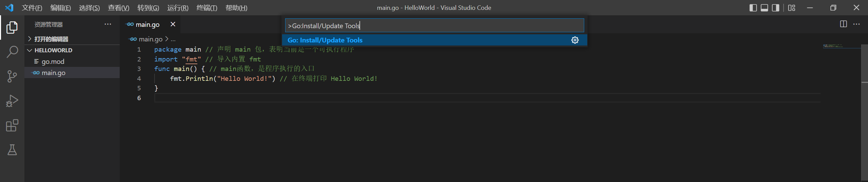Open the Explorer view in activity bar
Image resolution: width=868 pixels, height=182 pixels.
pyautogui.click(x=12, y=28)
